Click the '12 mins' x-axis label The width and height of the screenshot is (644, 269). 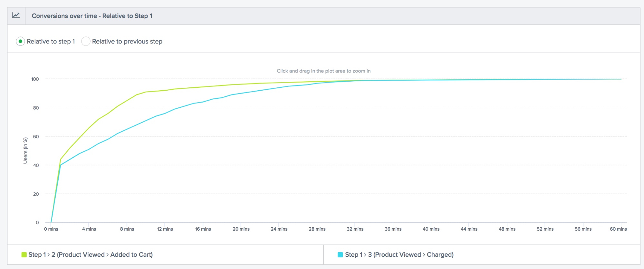pos(165,229)
